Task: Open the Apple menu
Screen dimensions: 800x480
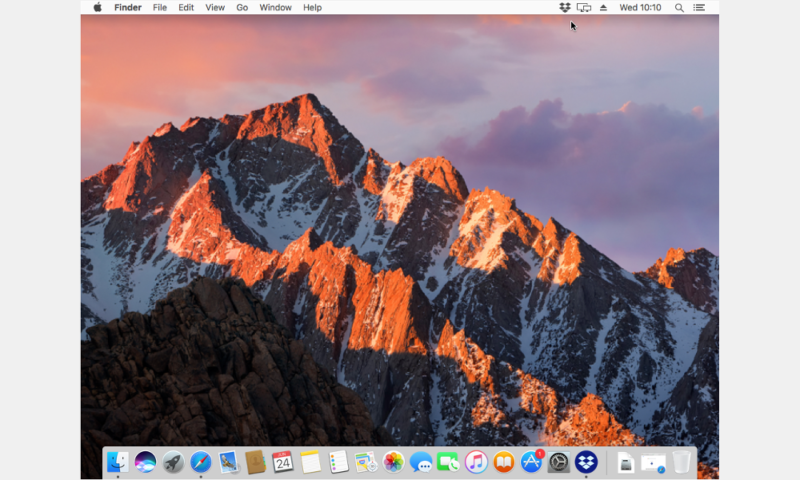Action: click(97, 7)
